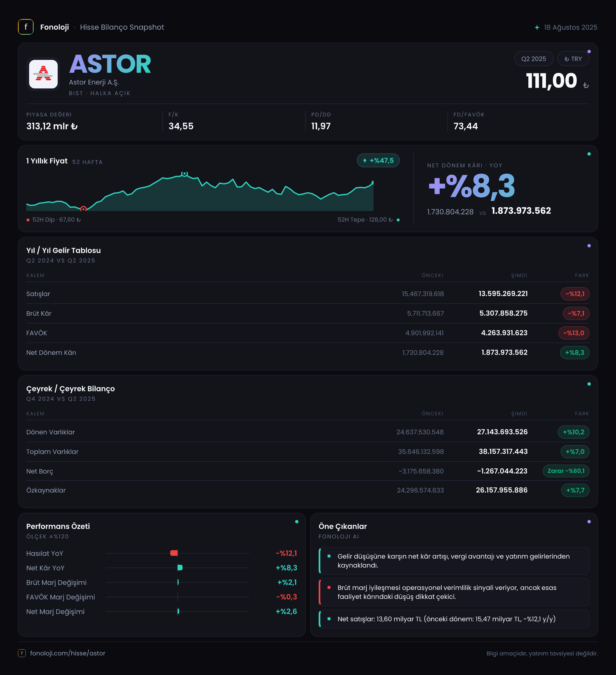Click the Brüt Kâr previous value 5.711.713.667
The width and height of the screenshot is (616, 675).
click(425, 313)
